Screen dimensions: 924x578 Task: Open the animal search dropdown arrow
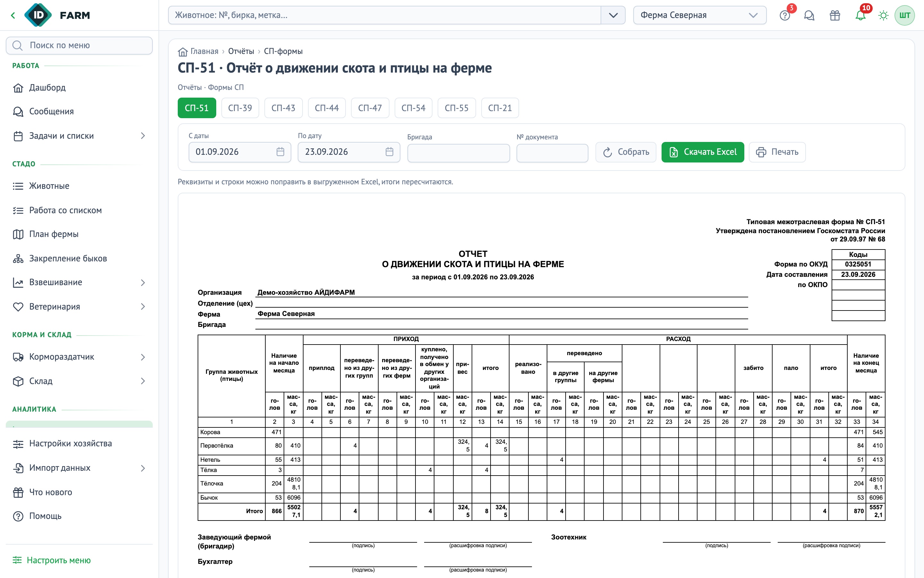point(613,15)
